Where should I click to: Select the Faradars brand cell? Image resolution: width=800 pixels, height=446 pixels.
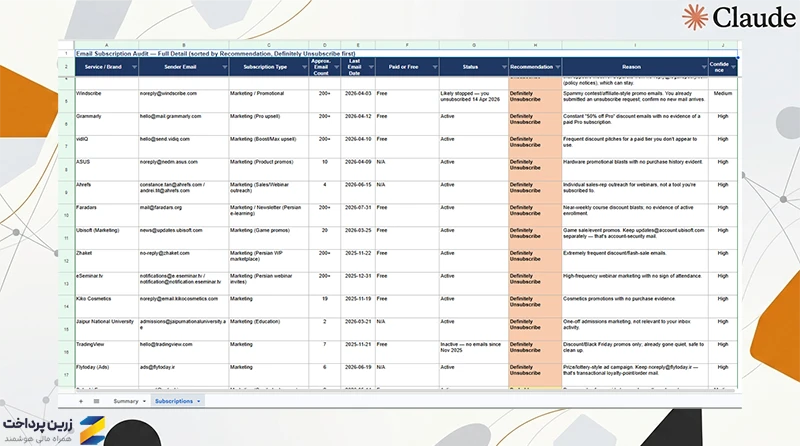pyautogui.click(x=107, y=215)
